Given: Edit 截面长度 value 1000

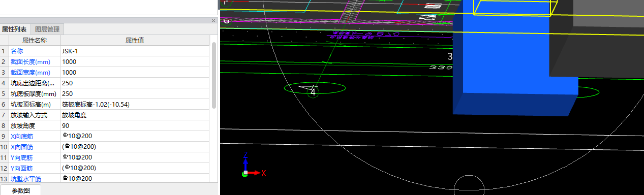Looking at the screenshot, I should pos(135,61).
